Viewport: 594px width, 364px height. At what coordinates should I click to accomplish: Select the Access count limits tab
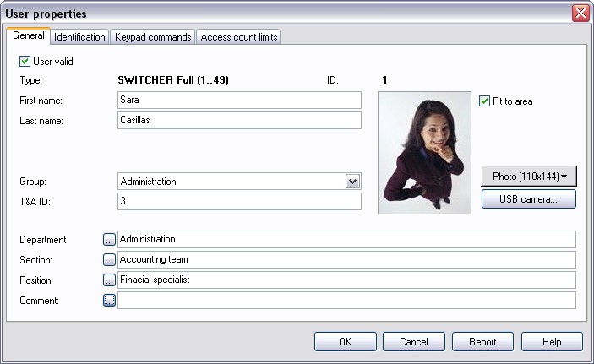pos(239,37)
